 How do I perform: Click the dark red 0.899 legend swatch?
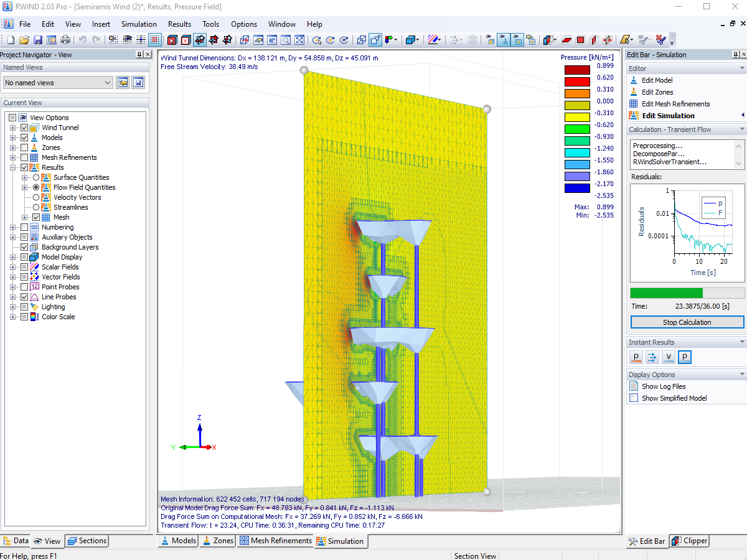tap(577, 71)
